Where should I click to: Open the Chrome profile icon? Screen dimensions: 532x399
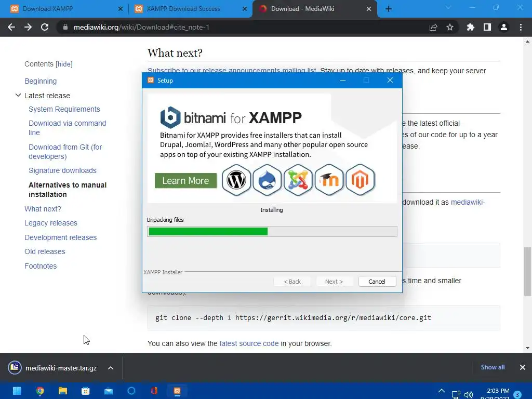tap(504, 27)
